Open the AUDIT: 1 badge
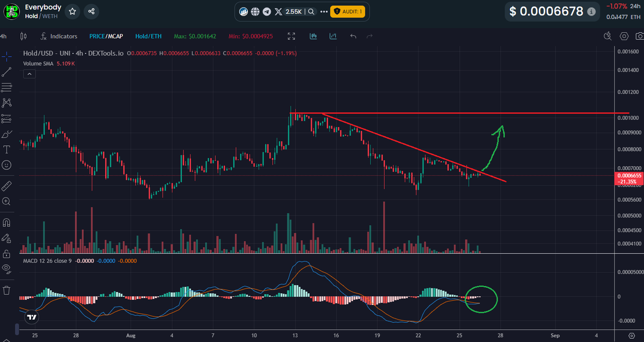The height and width of the screenshot is (342, 644). coord(348,11)
